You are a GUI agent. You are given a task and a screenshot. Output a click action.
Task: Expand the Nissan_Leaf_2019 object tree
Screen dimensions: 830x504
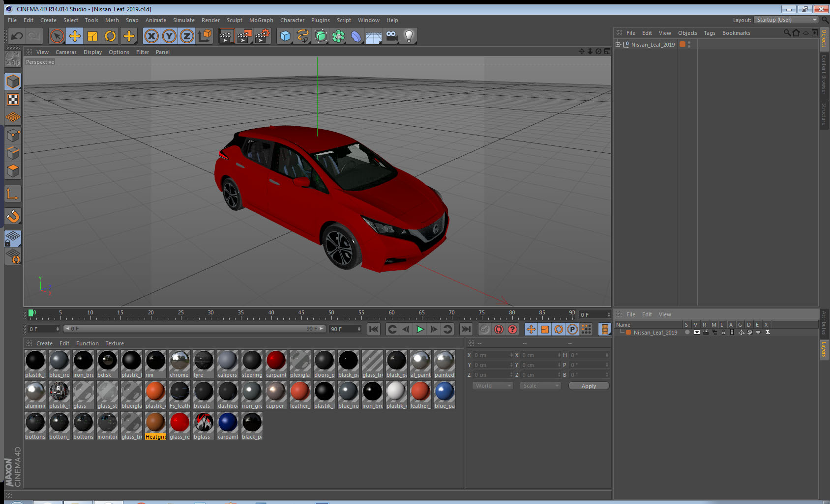[618, 44]
